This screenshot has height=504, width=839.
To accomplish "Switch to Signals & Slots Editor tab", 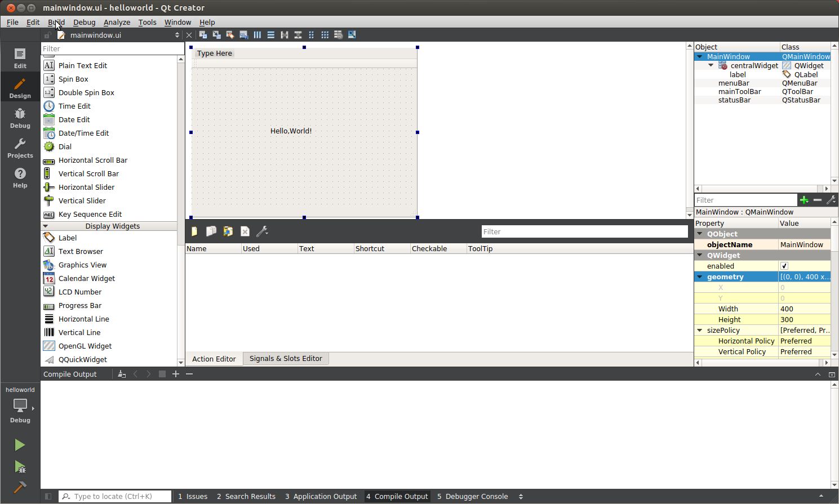I will click(286, 359).
